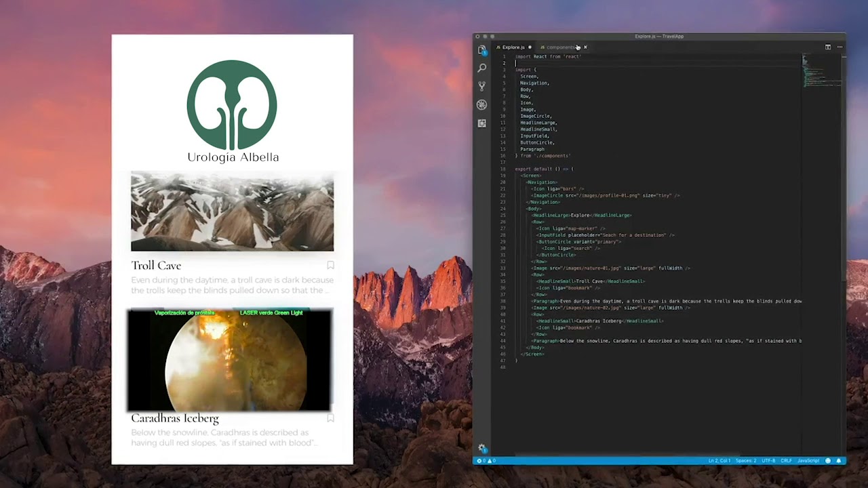Open the Explorer view in the activity bar
Viewport: 868px width, 488px height.
pos(481,50)
